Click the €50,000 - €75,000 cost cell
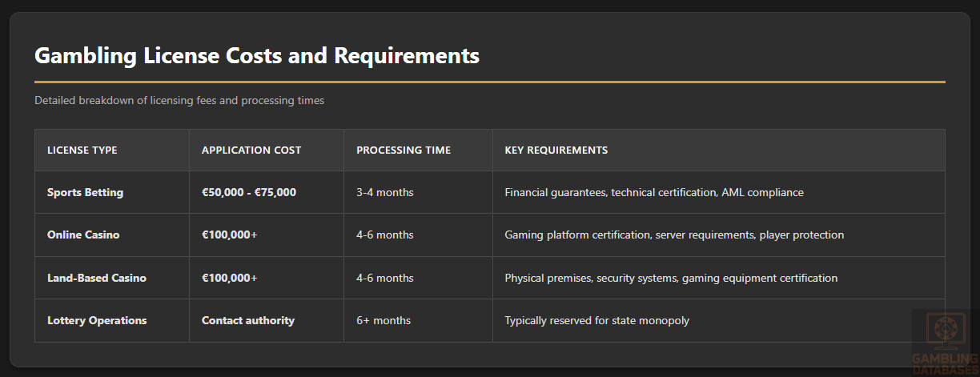Viewport: 980px width, 377px height. (x=249, y=193)
